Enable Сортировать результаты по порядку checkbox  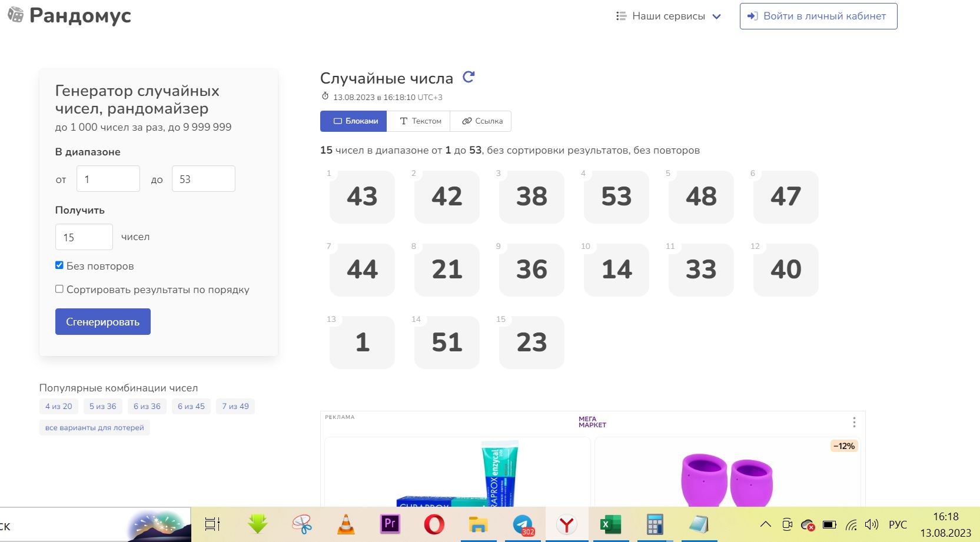tap(59, 289)
